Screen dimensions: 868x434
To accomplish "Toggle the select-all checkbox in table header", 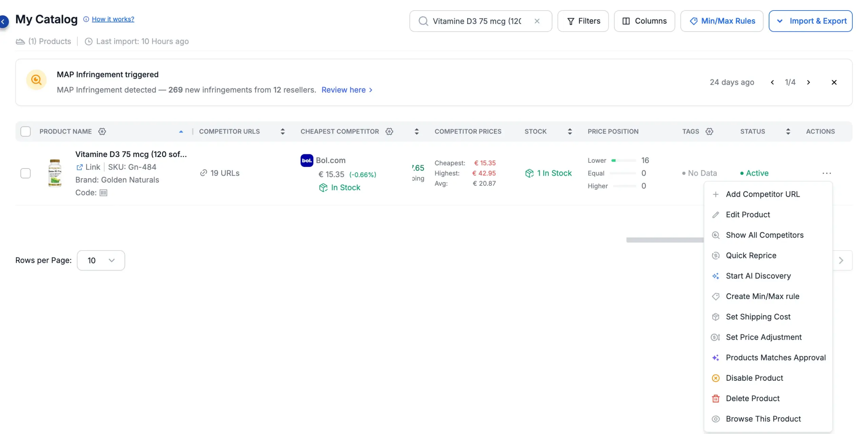I will pyautogui.click(x=25, y=131).
